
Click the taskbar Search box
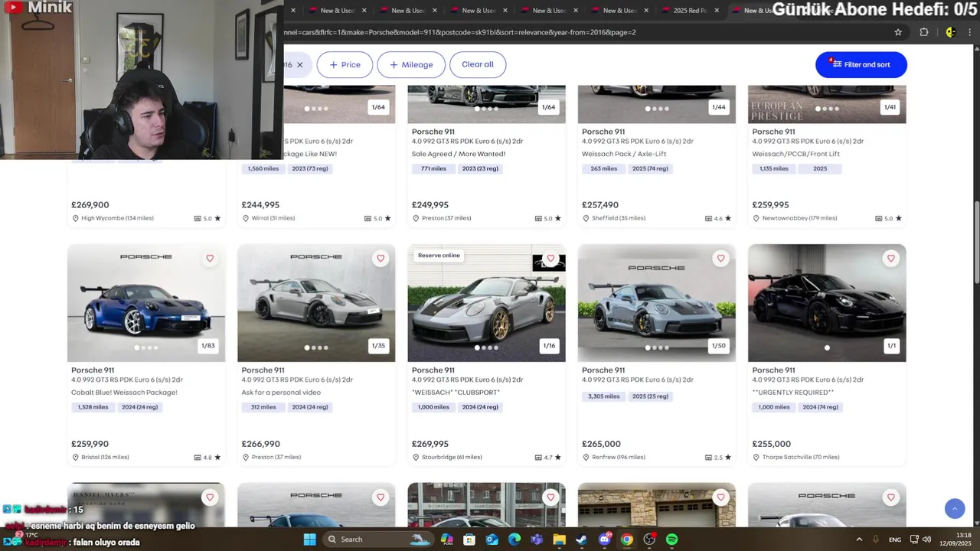click(378, 540)
